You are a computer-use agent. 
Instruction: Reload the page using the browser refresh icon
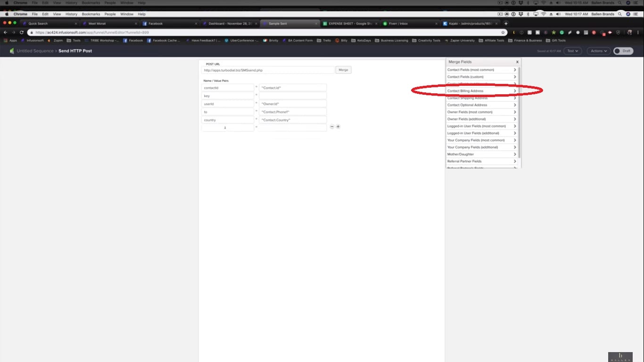22,33
